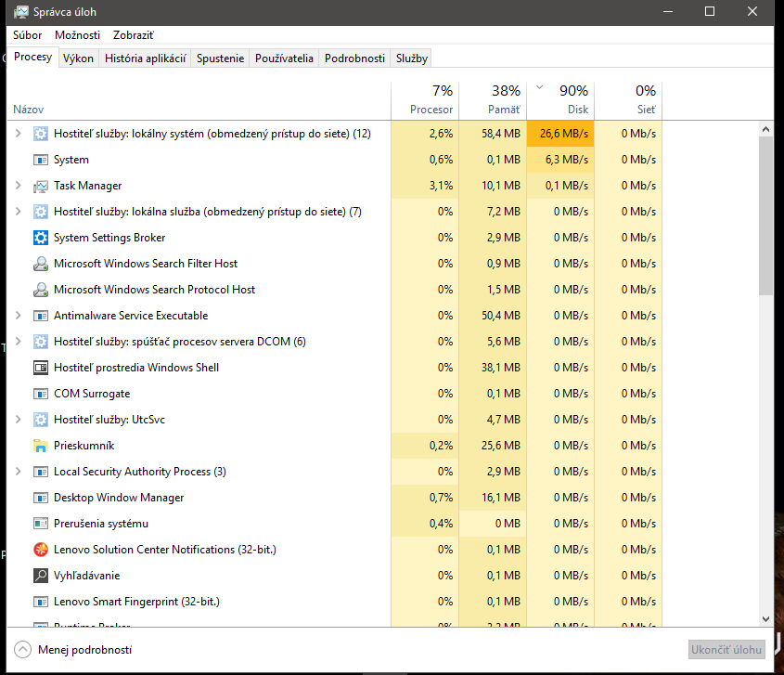The width and height of the screenshot is (784, 675).
Task: Sort by the Procesor column header
Action: (425, 101)
